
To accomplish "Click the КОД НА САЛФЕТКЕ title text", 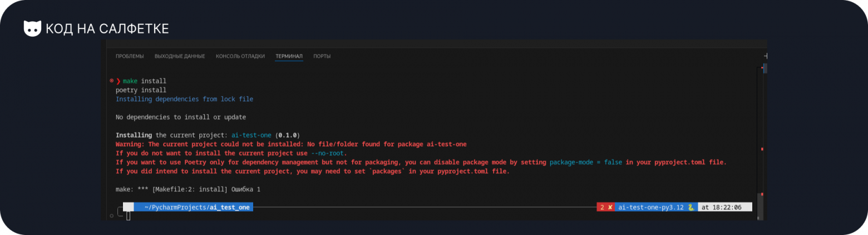I will (x=107, y=29).
